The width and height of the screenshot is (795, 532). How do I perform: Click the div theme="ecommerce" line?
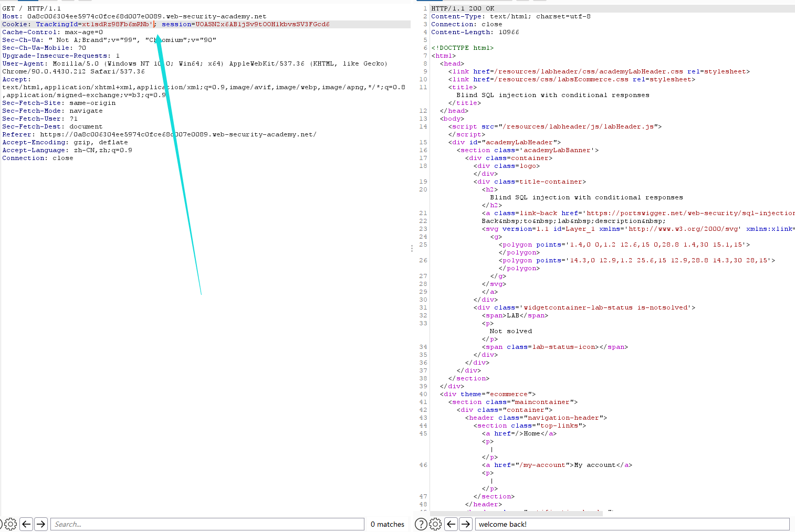488,394
